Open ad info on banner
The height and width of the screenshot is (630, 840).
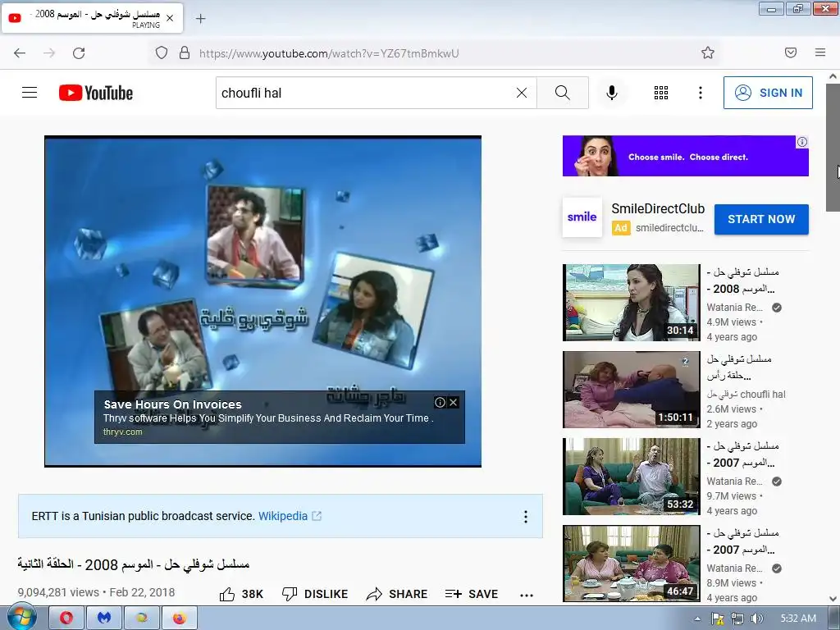coord(802,142)
